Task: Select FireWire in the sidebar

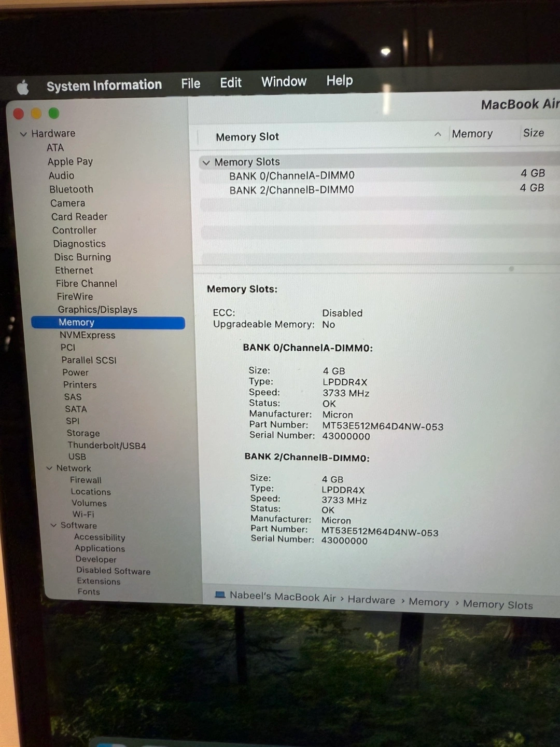Action: pyautogui.click(x=75, y=297)
